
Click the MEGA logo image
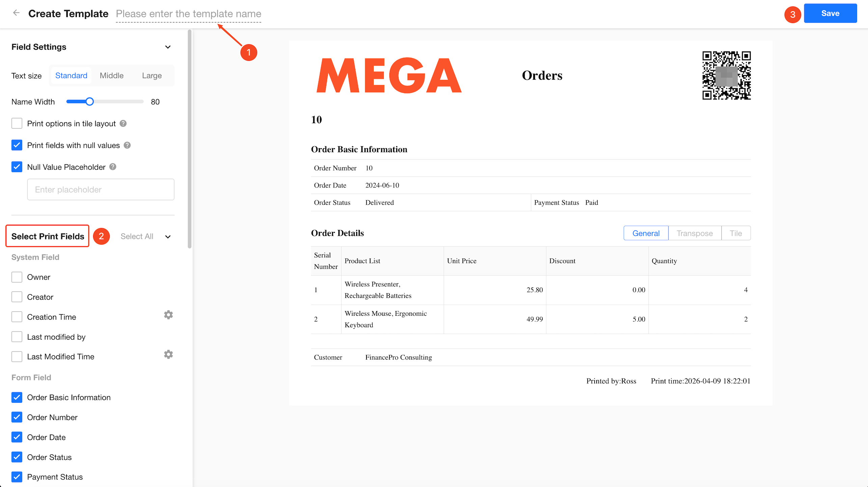(x=389, y=76)
